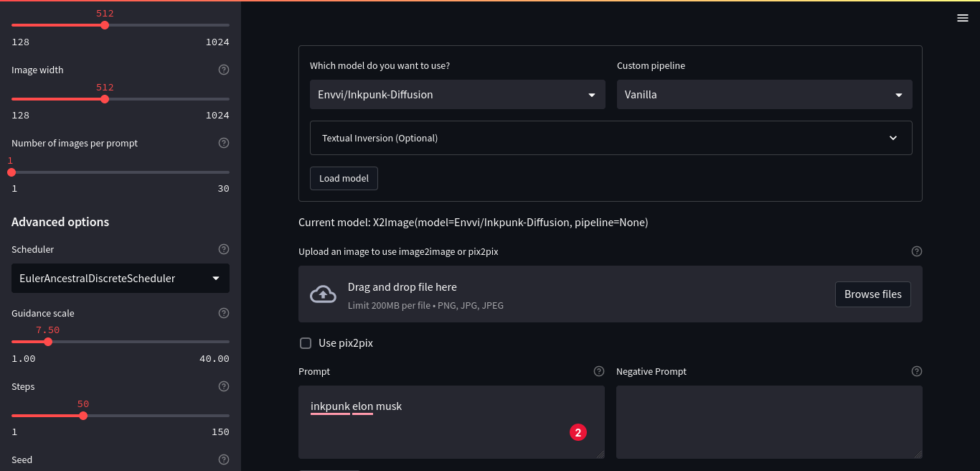This screenshot has width=980, height=471.
Task: Open the model selection dropdown
Action: pos(458,95)
